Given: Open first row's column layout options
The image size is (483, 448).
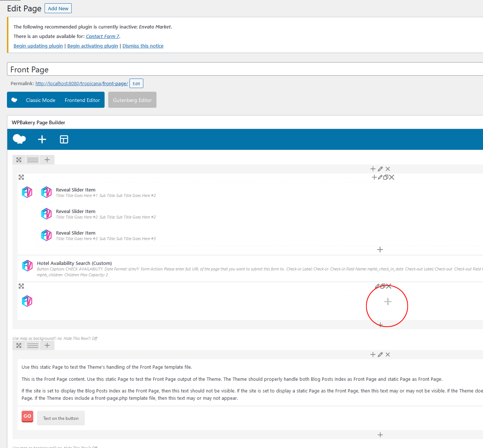Looking at the screenshot, I should pyautogui.click(x=33, y=160).
